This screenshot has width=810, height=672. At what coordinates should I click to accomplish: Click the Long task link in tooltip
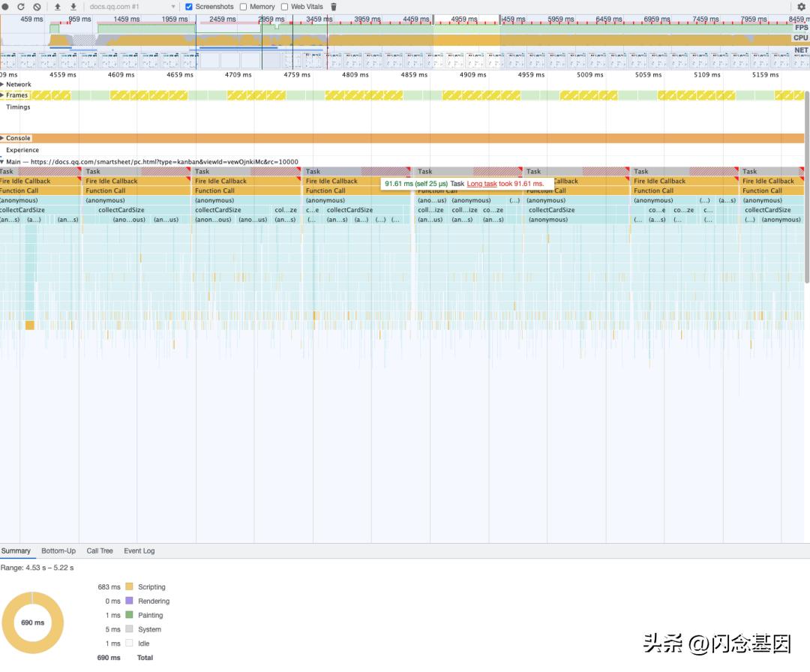[481, 184]
